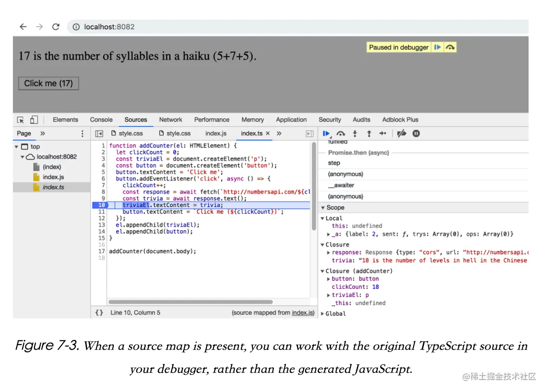Click the 'Click me (17)' page button
547x392 pixels.
tap(48, 83)
